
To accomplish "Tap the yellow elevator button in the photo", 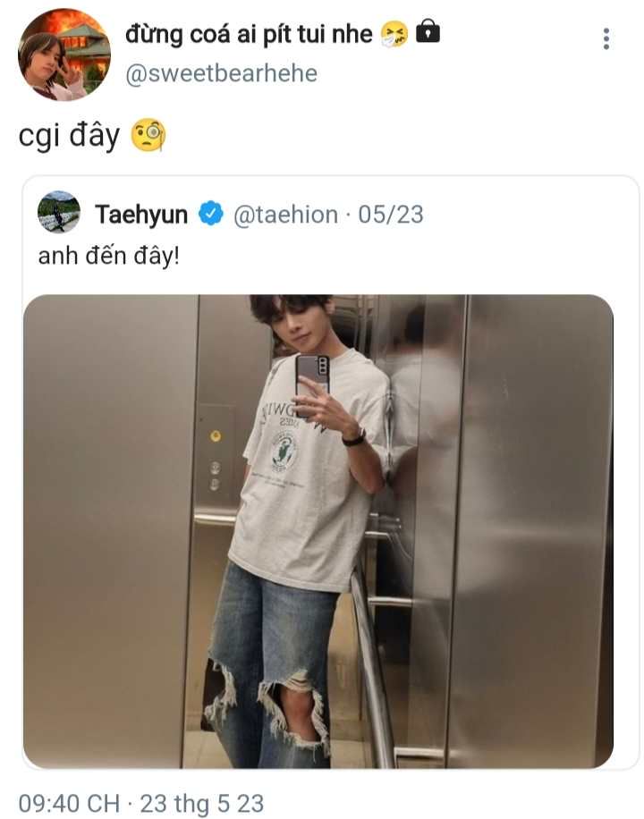I will click(x=216, y=435).
